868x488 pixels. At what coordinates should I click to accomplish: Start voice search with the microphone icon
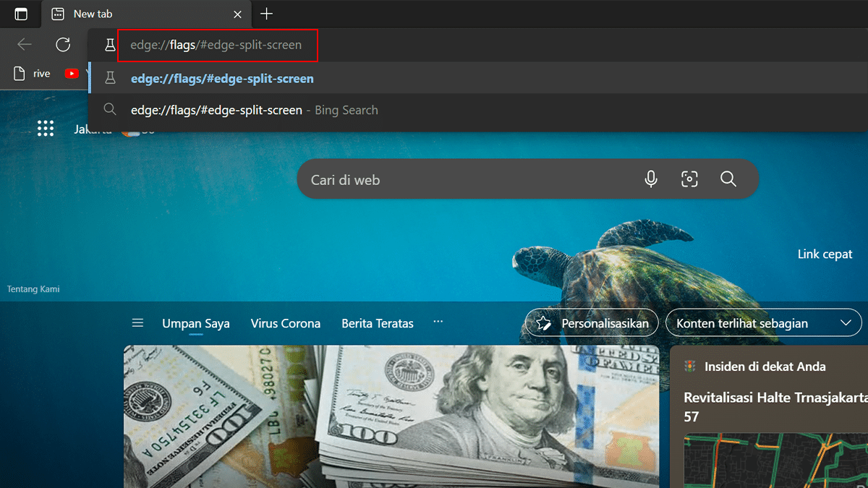651,179
